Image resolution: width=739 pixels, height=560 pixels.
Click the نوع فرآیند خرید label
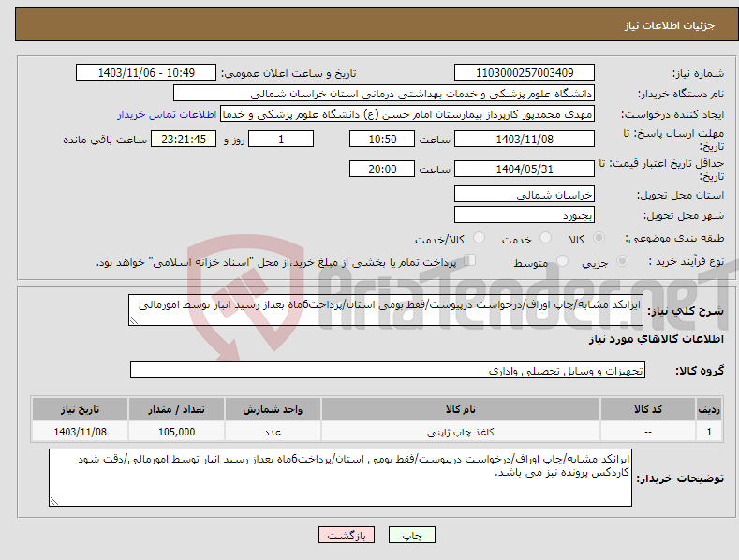pyautogui.click(x=687, y=261)
